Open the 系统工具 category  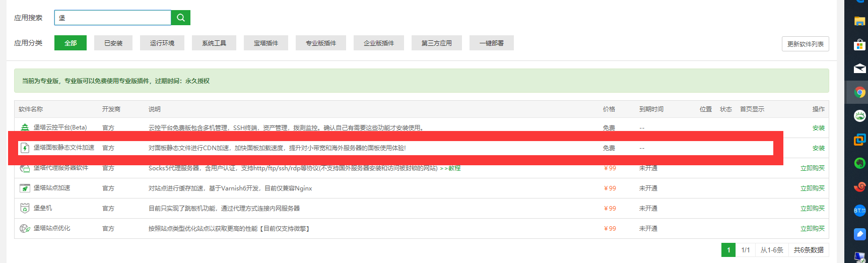pyautogui.click(x=214, y=43)
